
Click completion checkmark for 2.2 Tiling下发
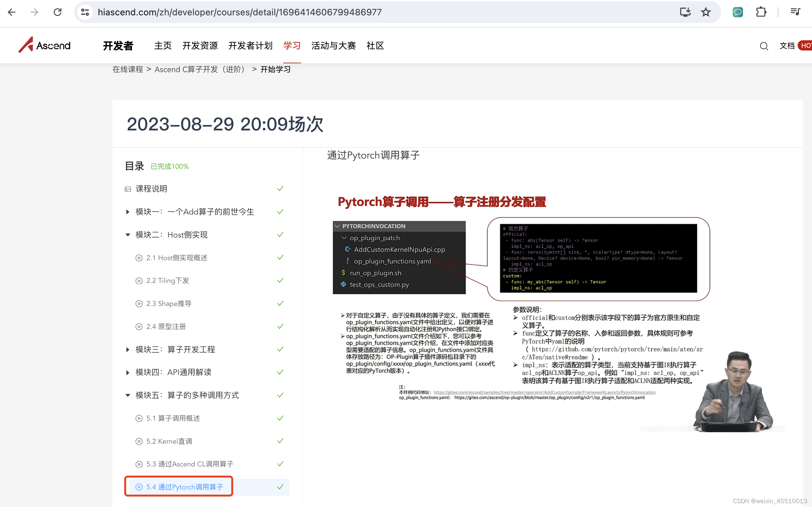280,280
